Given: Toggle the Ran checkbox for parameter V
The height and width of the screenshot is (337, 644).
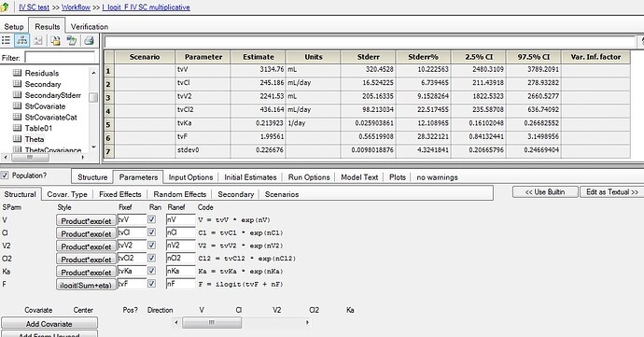Looking at the screenshot, I should (151, 219).
